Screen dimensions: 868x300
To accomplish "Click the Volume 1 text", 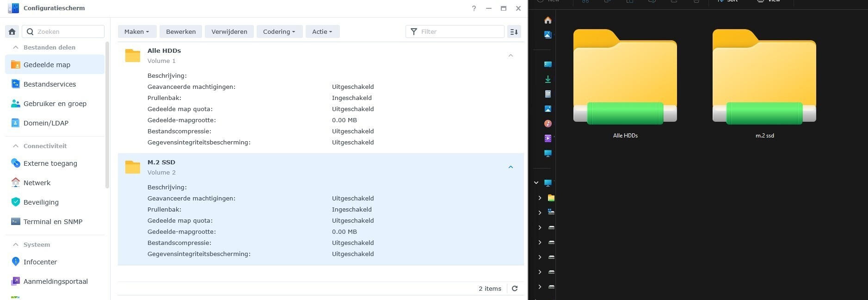I will (x=161, y=61).
